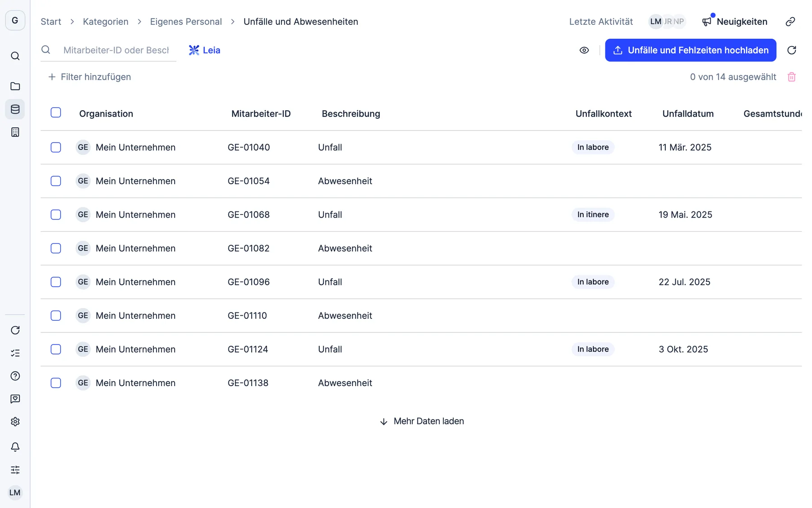Navigate to Kategorien breadcrumb
The width and height of the screenshot is (812, 508).
coord(106,22)
